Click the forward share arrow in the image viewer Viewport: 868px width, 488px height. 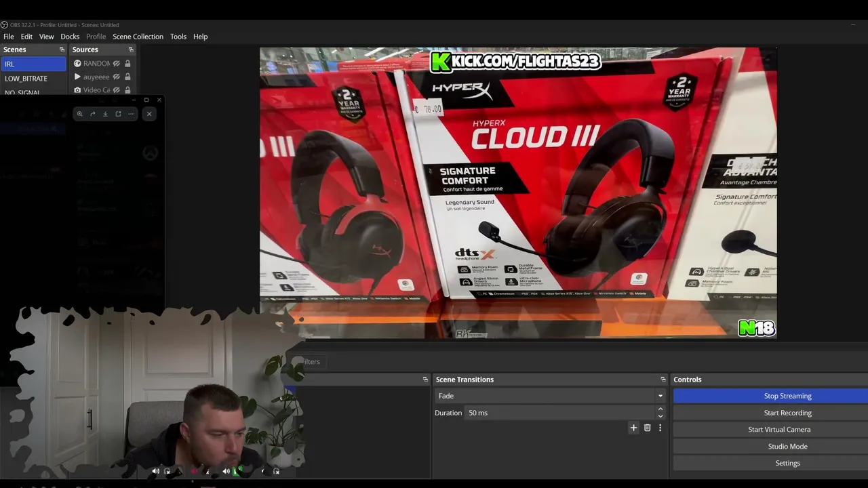pyautogui.click(x=93, y=114)
